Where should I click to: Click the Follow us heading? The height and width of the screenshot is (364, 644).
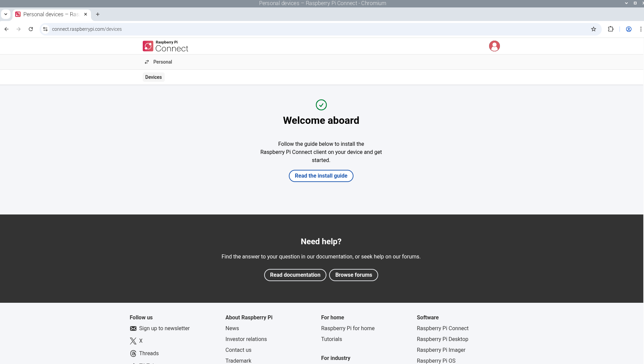point(141,318)
